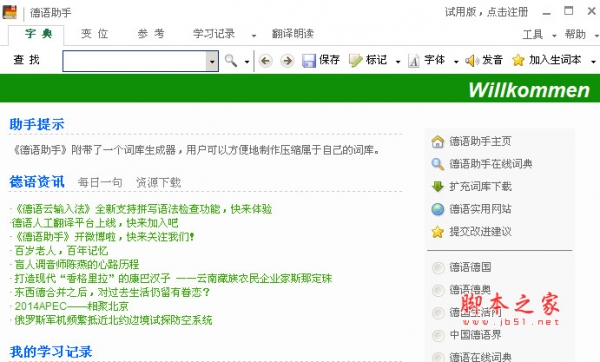Click the 我的学习记录 heading
This screenshot has height=362, width=600.
(51, 352)
